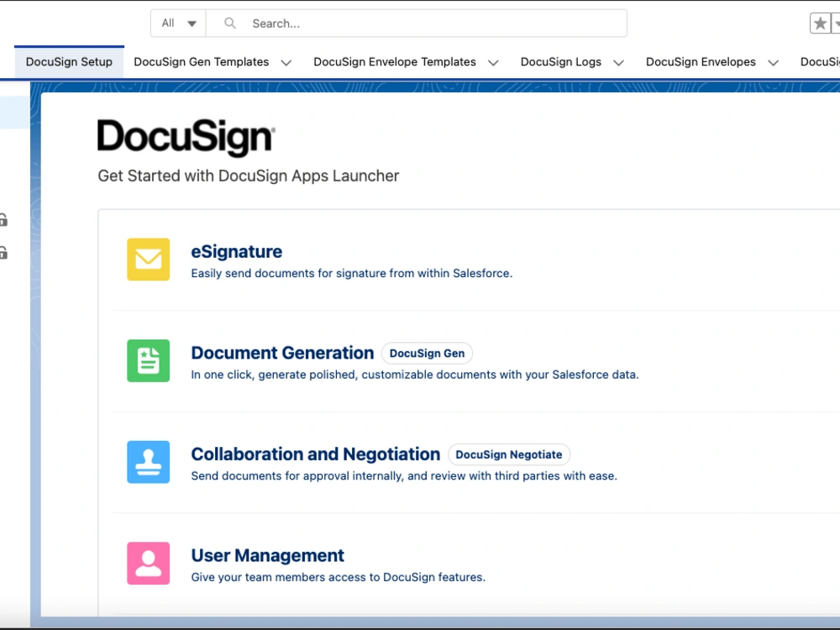The width and height of the screenshot is (840, 630).
Task: Select the blue Collaboration stamp icon
Action: pos(148,462)
